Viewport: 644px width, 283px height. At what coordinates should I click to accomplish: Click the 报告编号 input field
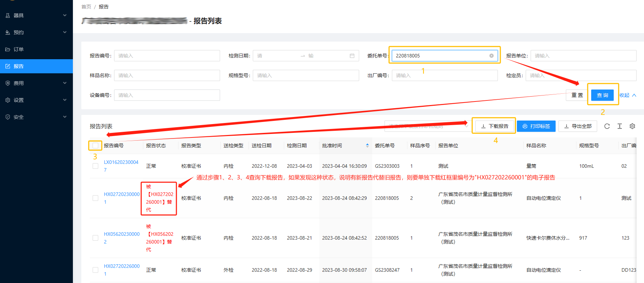167,56
